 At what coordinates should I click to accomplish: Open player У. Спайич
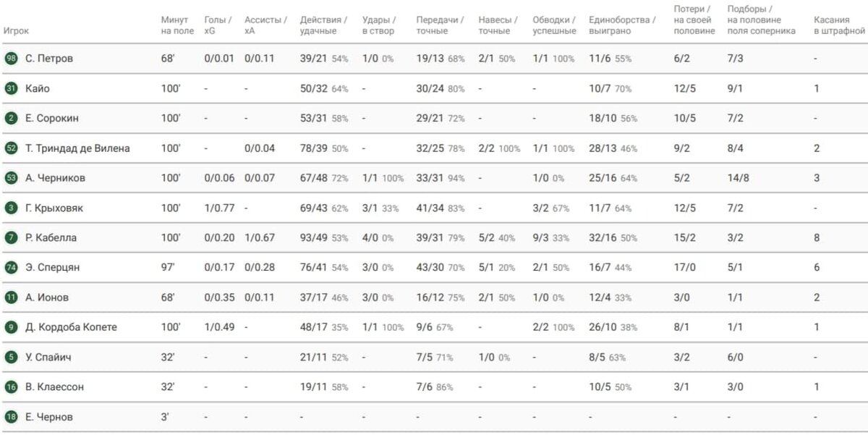48,357
